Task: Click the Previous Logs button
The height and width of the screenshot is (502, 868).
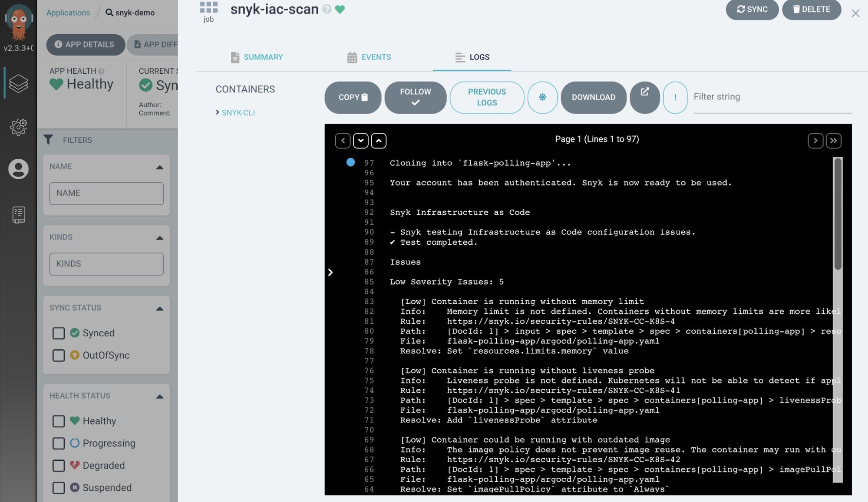Action: coord(487,97)
